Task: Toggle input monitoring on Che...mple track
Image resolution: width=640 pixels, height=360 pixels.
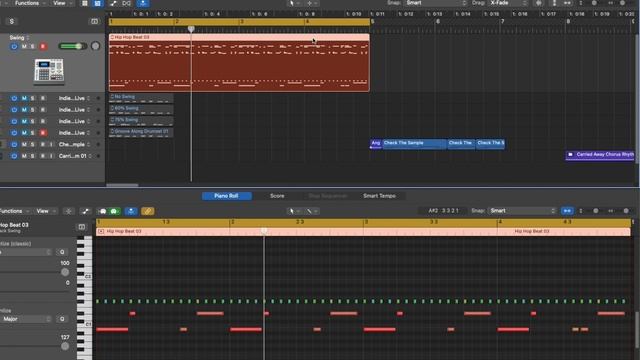Action: pos(51,144)
